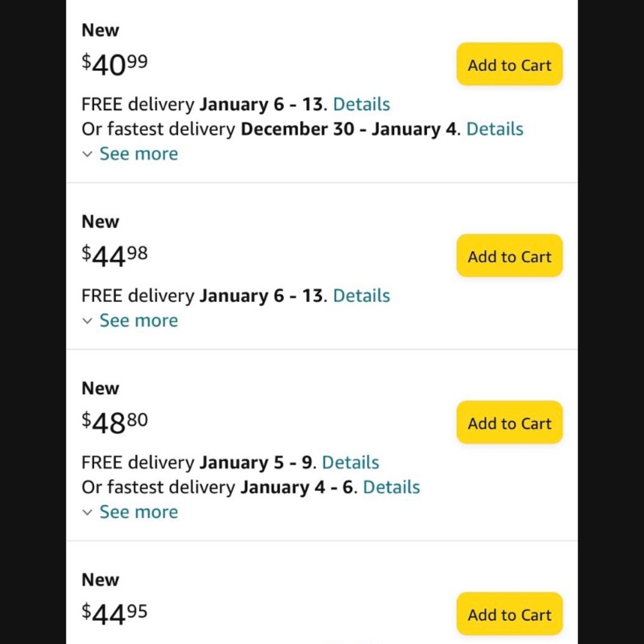Click the $40.99 price text

(115, 65)
